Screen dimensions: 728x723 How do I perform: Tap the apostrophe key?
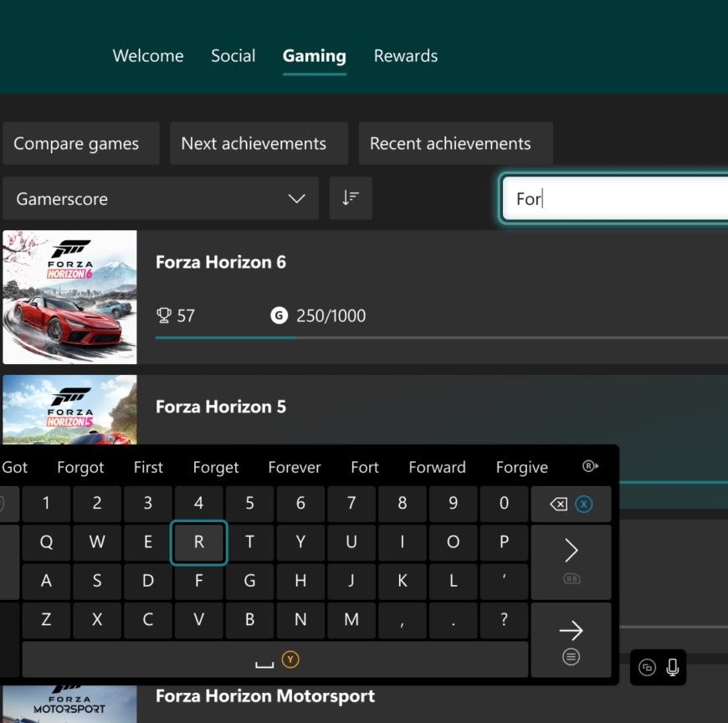pos(504,581)
